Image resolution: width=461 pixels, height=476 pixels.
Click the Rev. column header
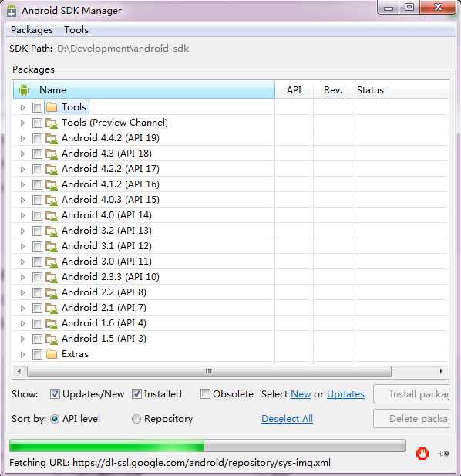[333, 89]
